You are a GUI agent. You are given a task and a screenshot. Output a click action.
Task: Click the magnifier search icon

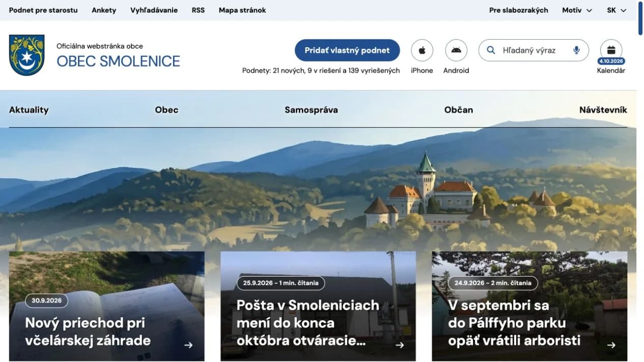click(491, 50)
